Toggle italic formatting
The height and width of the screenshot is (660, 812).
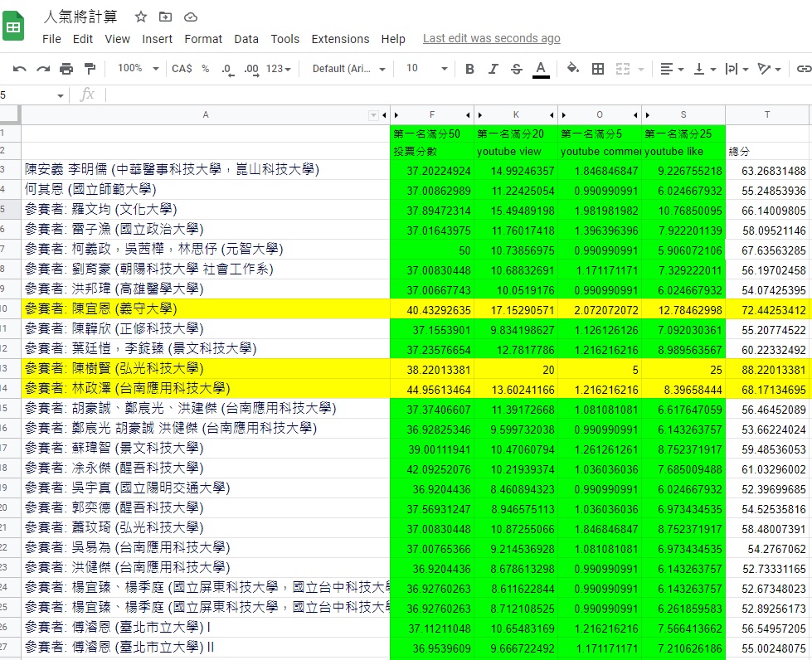tap(493, 69)
